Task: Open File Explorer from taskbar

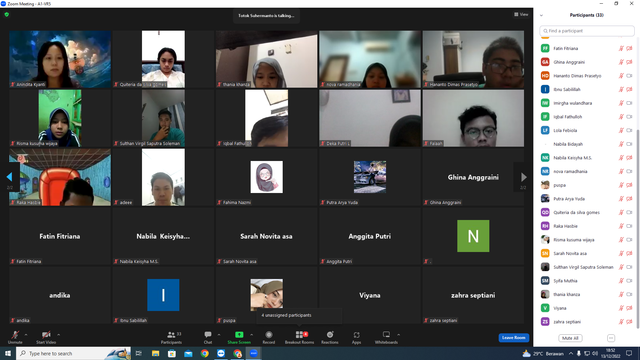Action: click(156, 353)
